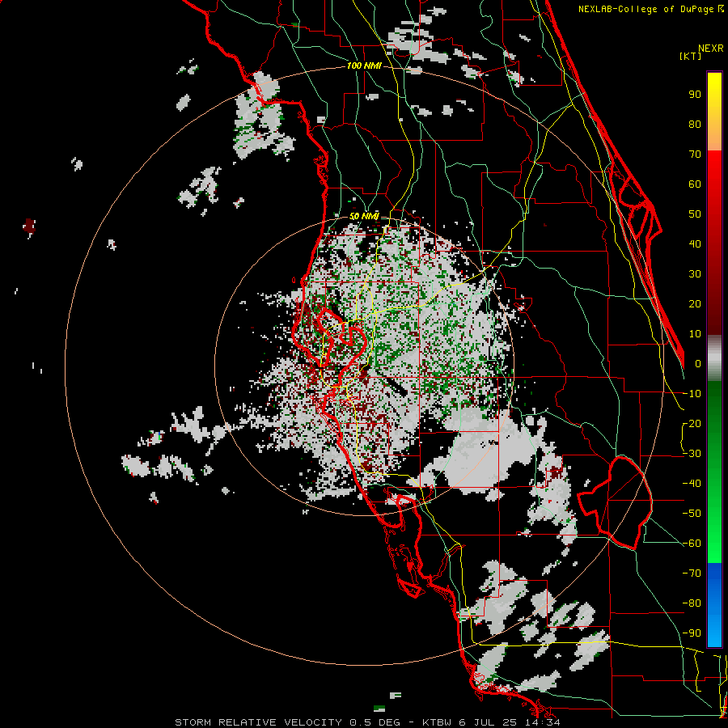Click the isolated dark red echo at far west
Image resolution: width=728 pixels, height=728 pixels.
pyautogui.click(x=29, y=226)
